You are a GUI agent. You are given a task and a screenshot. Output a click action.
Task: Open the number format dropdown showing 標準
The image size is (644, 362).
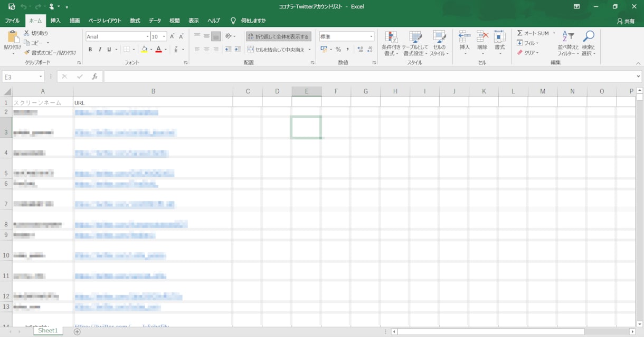click(371, 36)
